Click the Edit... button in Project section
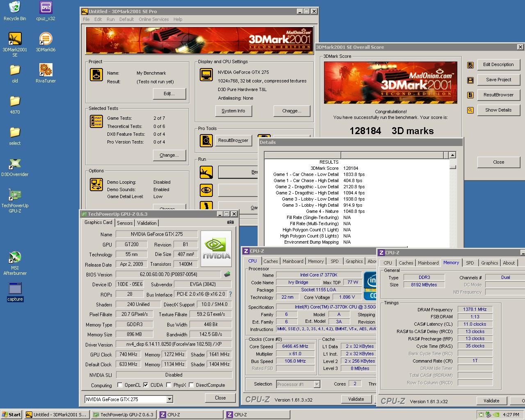 click(169, 94)
